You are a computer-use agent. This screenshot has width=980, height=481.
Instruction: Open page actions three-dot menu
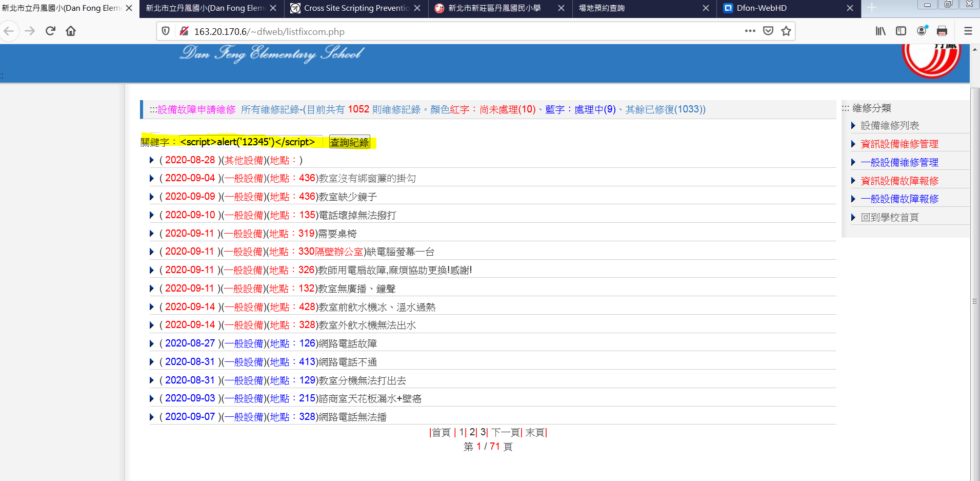(x=750, y=31)
